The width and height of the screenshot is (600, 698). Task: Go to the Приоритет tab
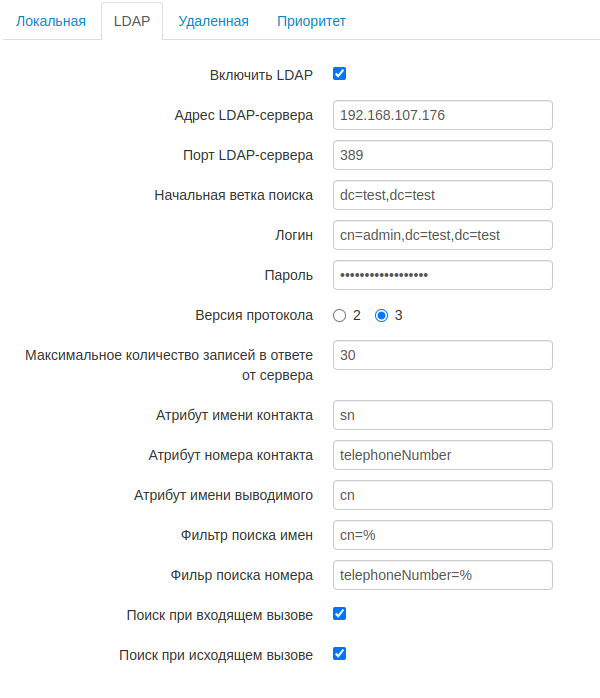[x=311, y=21]
